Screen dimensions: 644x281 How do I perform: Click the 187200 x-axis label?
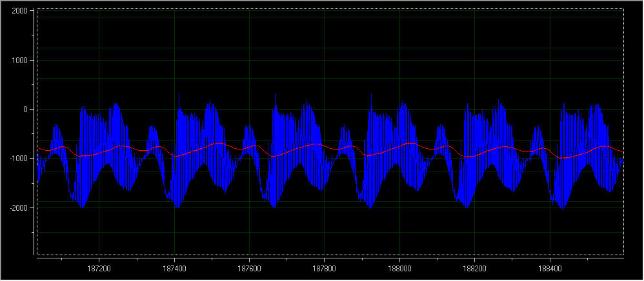[x=99, y=268]
